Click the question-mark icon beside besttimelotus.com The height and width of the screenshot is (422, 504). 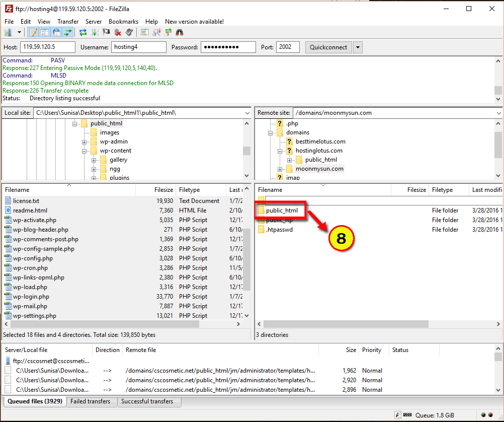(x=289, y=142)
